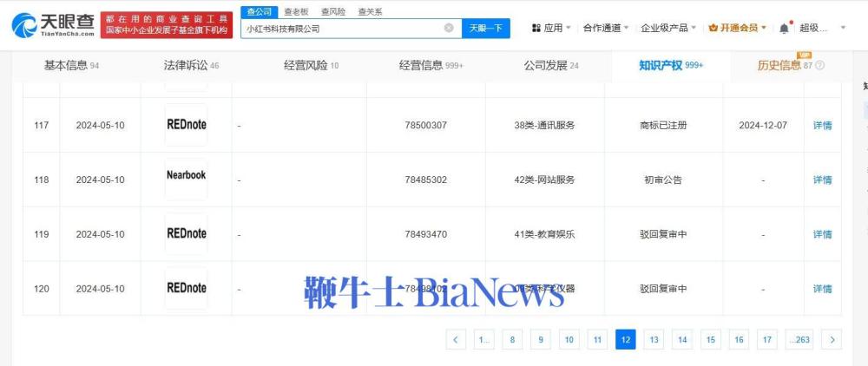The width and height of the screenshot is (868, 366).
Task: Go to page 16
Action: [739, 339]
